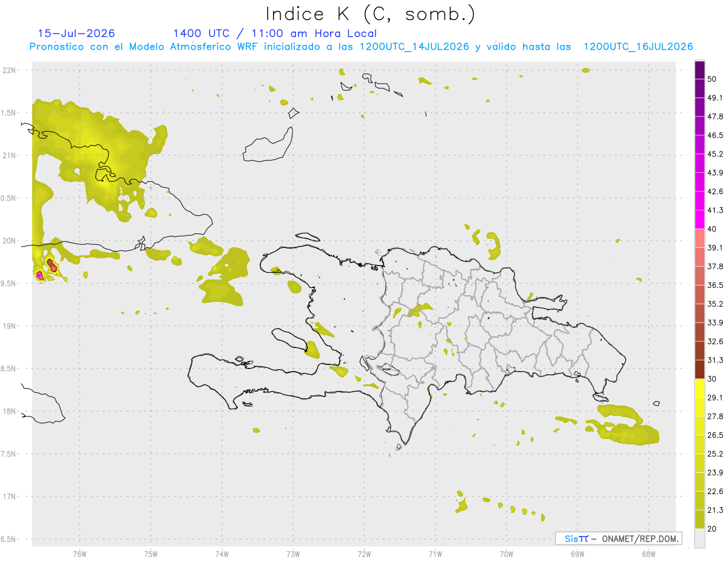Screen dimensions: 728x562
Task: Click the "69W" longitude label
Action: point(578,554)
